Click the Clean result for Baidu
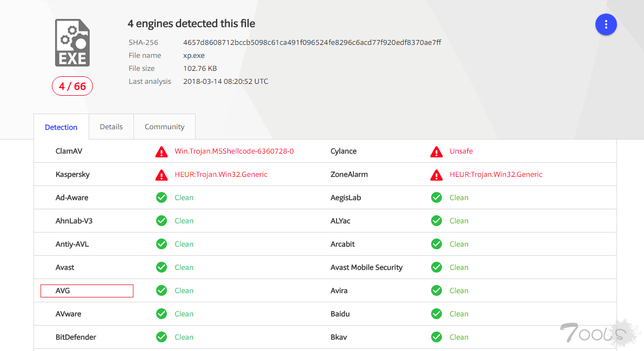The width and height of the screenshot is (644, 351). (x=459, y=314)
